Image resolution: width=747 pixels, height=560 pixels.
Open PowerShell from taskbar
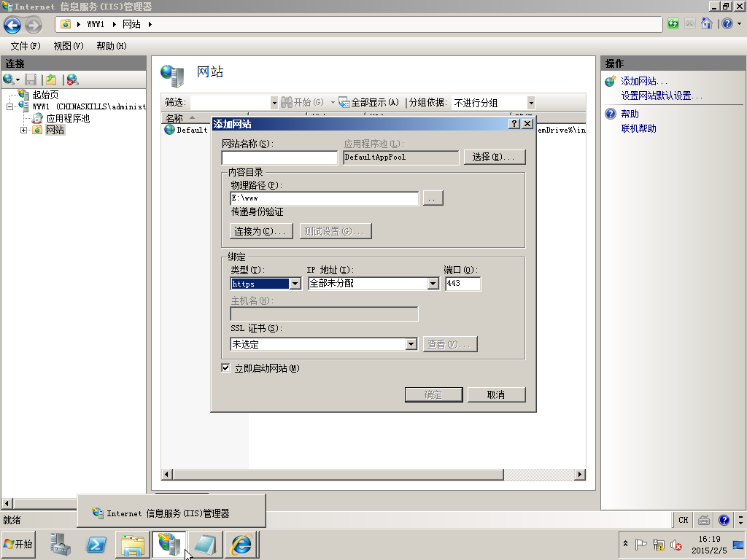(x=96, y=545)
